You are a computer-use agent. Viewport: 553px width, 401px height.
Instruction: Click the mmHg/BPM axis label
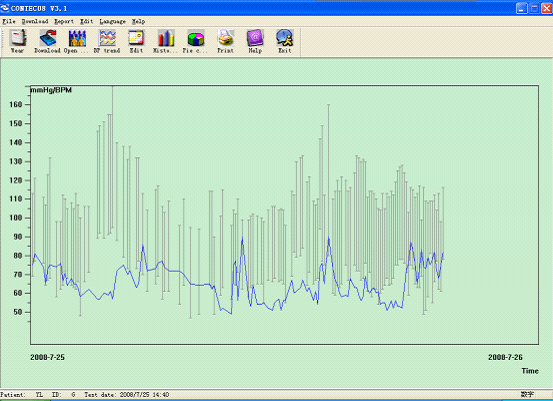click(51, 90)
